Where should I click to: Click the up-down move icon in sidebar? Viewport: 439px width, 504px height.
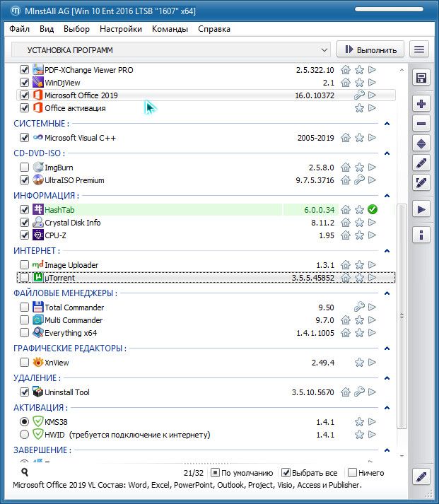pyautogui.click(x=421, y=143)
